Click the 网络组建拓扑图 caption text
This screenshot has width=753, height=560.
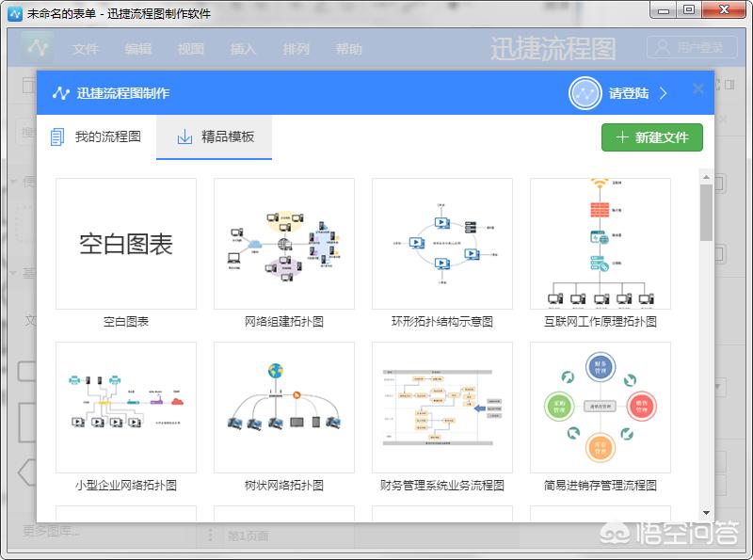[284, 321]
